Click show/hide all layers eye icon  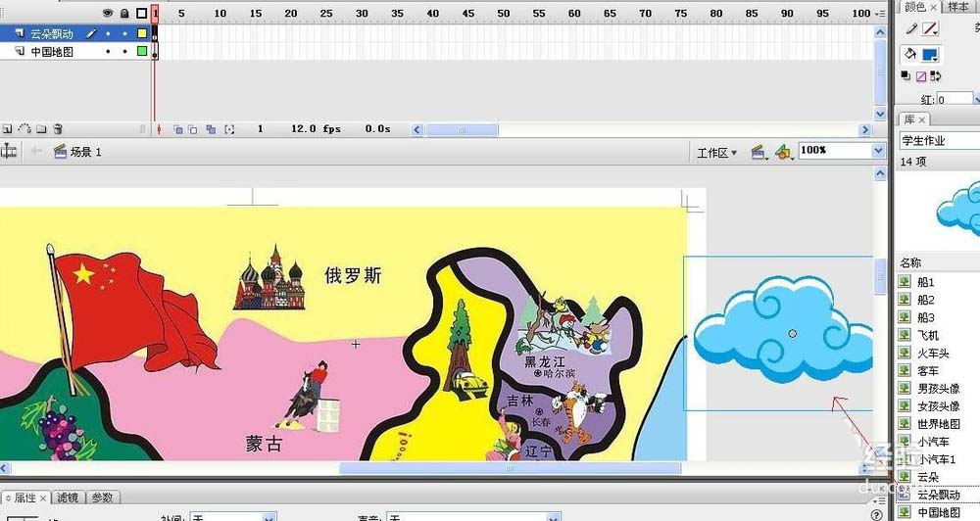[x=108, y=13]
